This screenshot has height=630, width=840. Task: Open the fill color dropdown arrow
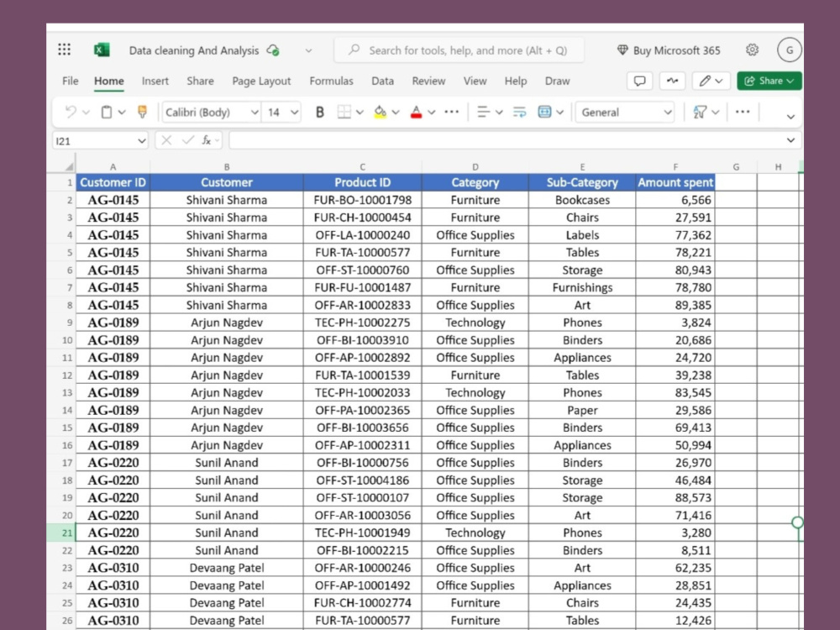(x=396, y=112)
